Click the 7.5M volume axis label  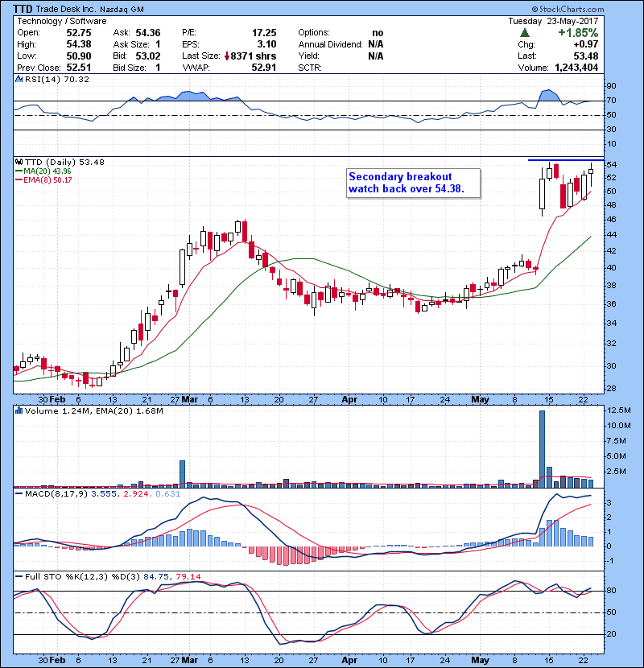pos(617,440)
